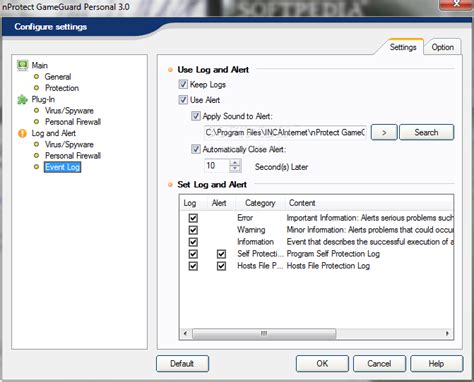Screen dimensions: 474x382
Task: Click the scrollbar left arrow
Action: tap(186, 333)
